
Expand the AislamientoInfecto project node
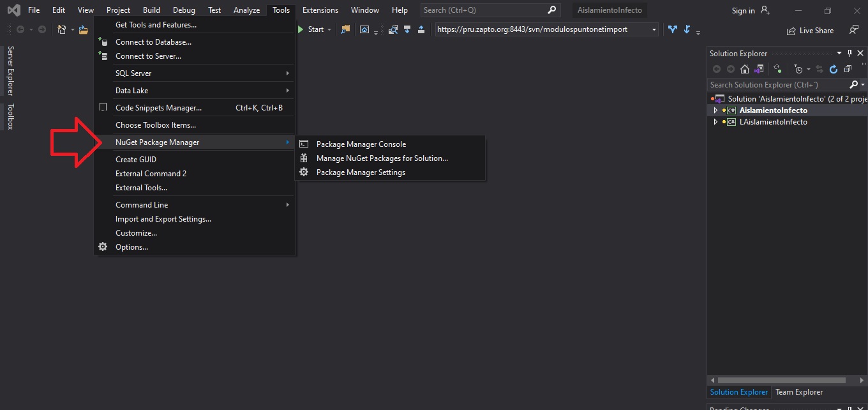coord(715,110)
